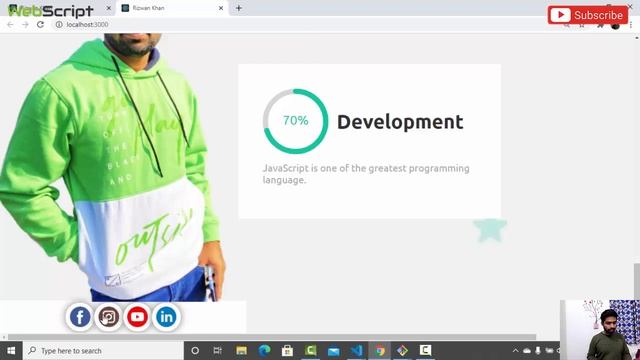The height and width of the screenshot is (360, 640).
Task: Open the white C recorder taskbar icon
Action: 425,350
